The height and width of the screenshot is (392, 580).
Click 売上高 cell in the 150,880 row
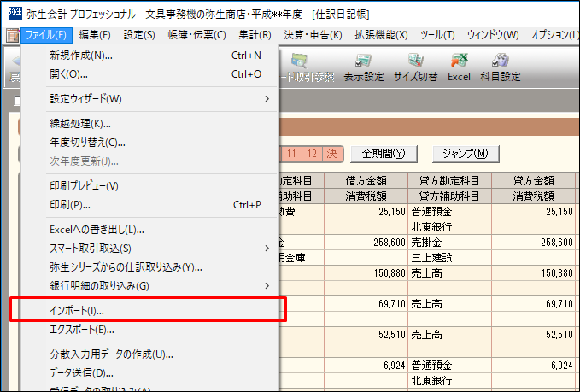click(449, 273)
